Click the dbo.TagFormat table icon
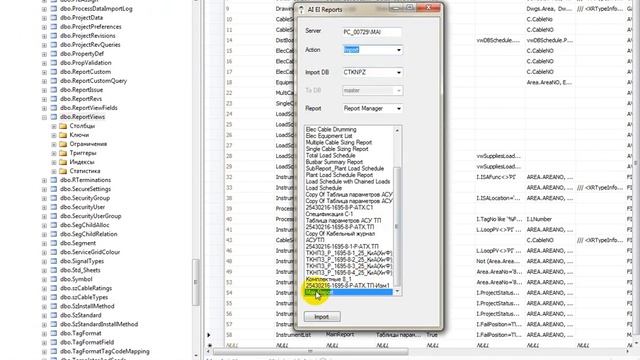This screenshot has height=360, width=640. tap(54, 333)
